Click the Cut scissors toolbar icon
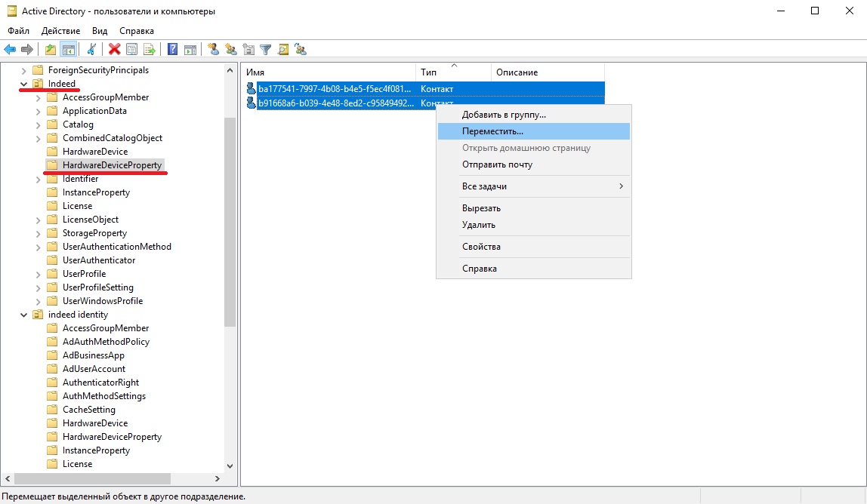Image resolution: width=867 pixels, height=504 pixels. pyautogui.click(x=91, y=50)
